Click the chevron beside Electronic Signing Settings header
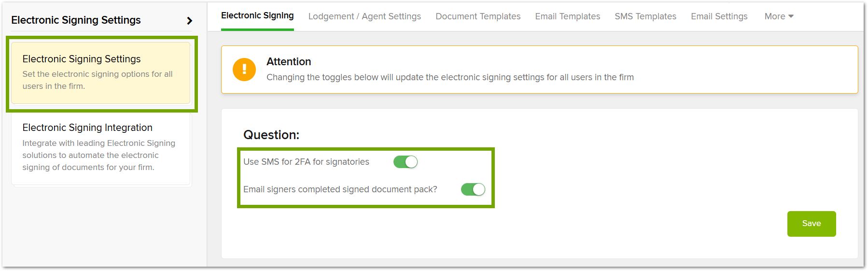This screenshot has width=868, height=271. click(189, 21)
